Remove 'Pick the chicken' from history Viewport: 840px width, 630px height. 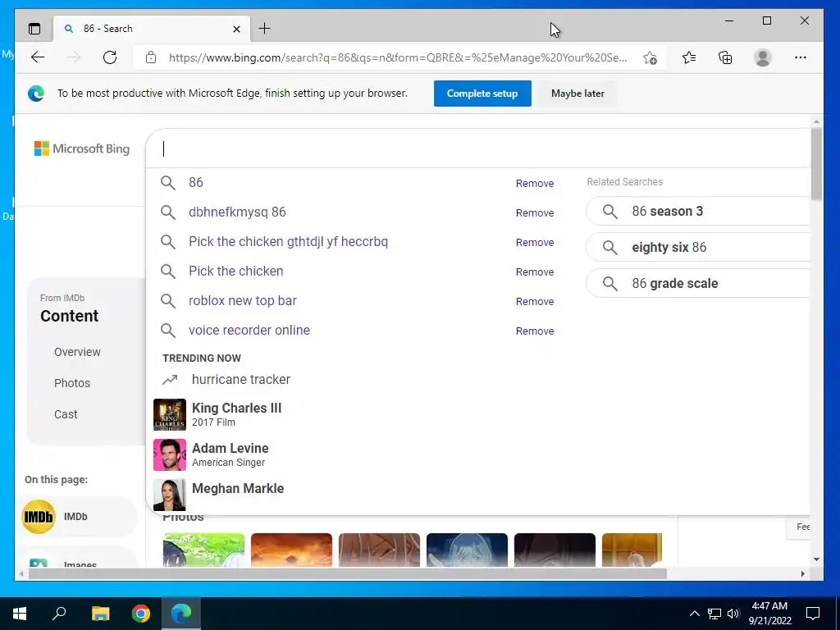coord(535,272)
